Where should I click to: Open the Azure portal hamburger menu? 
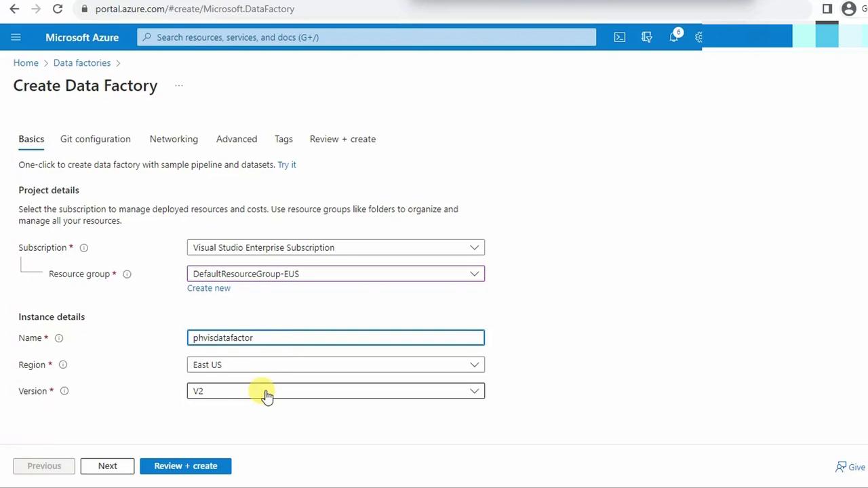point(16,37)
